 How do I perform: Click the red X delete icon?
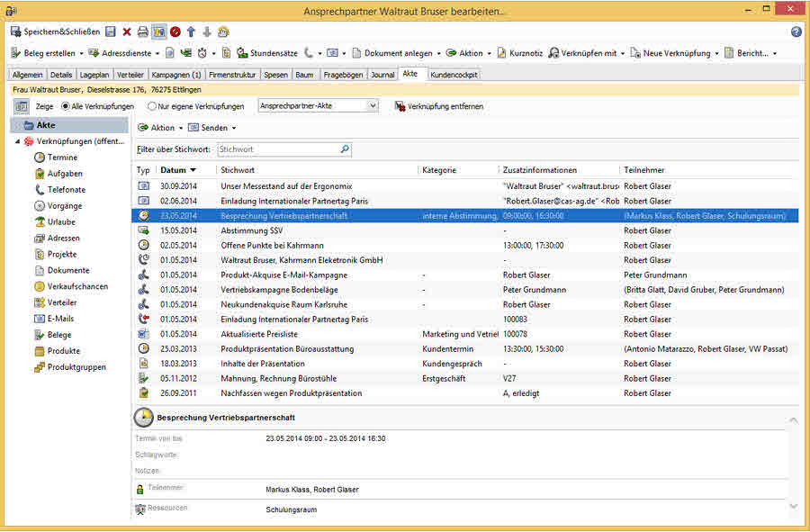pyautogui.click(x=127, y=32)
